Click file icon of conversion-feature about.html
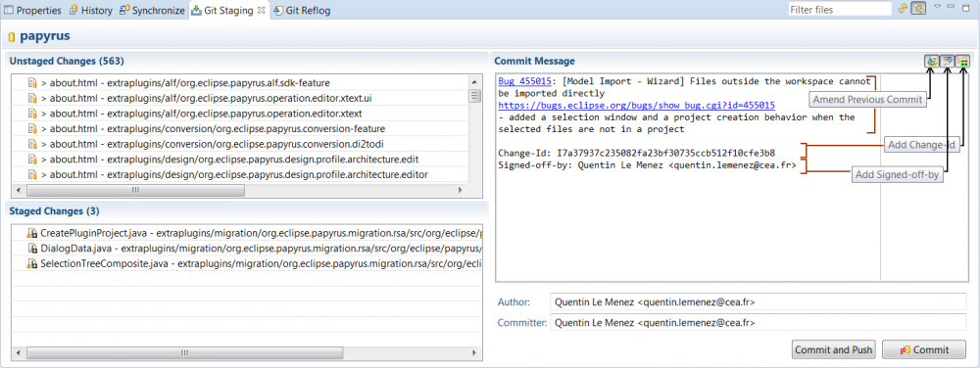 tap(32, 129)
